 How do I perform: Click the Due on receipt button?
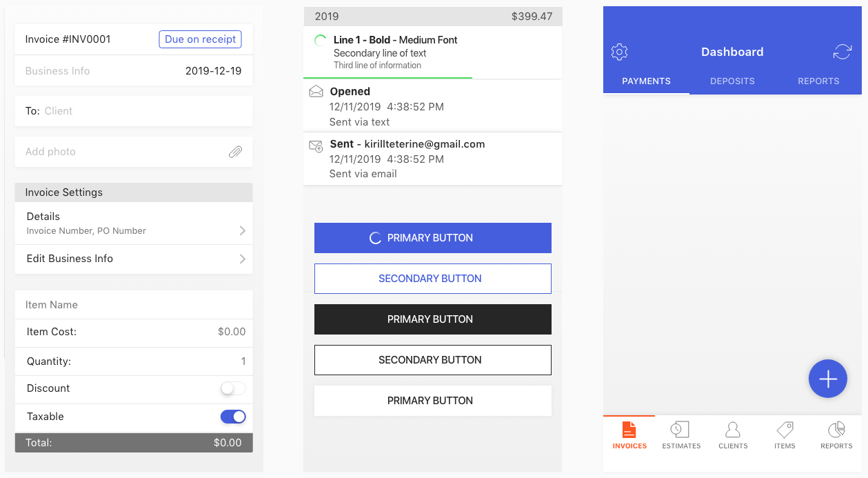pos(200,39)
